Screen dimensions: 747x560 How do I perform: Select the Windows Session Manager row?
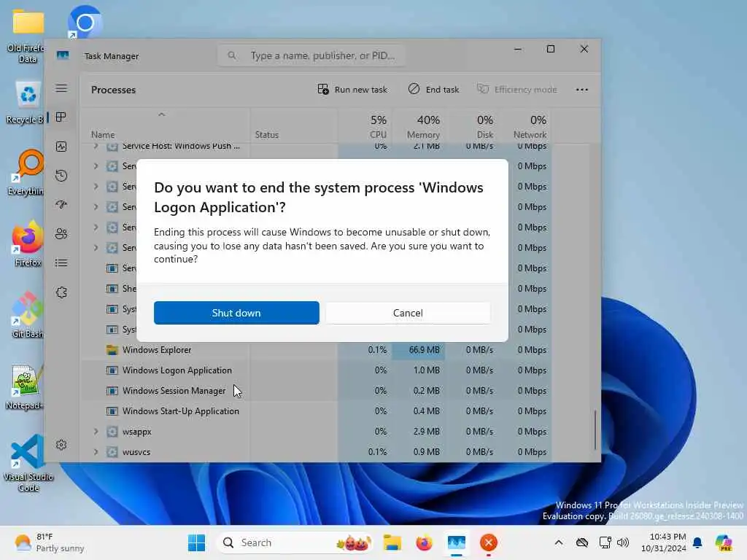316,391
